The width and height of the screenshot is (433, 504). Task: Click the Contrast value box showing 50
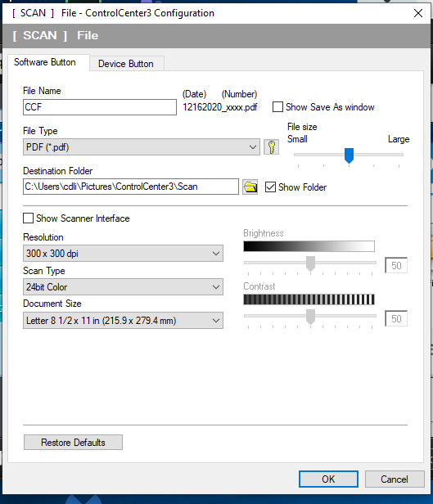[x=396, y=318]
